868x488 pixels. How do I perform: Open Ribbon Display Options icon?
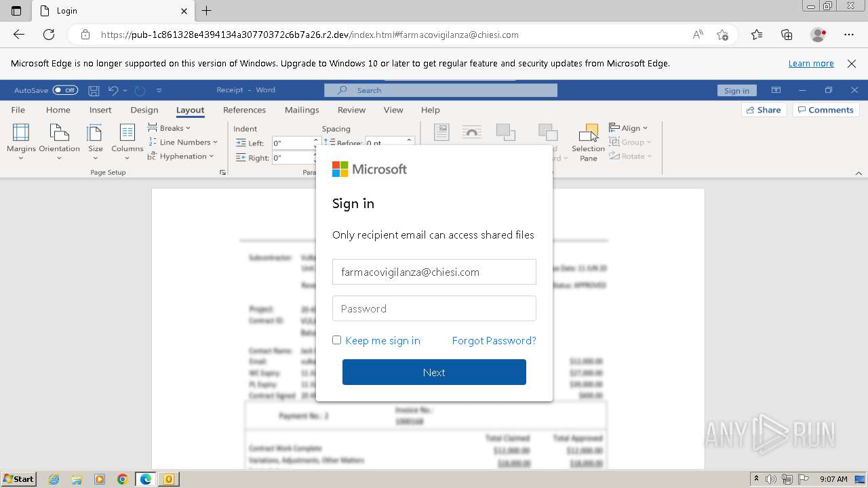pos(776,90)
